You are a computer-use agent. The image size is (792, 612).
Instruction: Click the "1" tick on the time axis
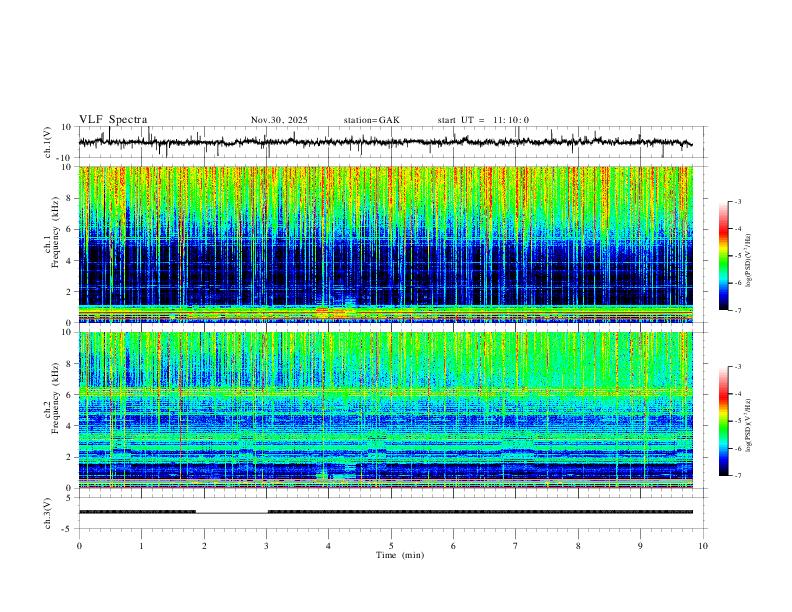(x=141, y=546)
